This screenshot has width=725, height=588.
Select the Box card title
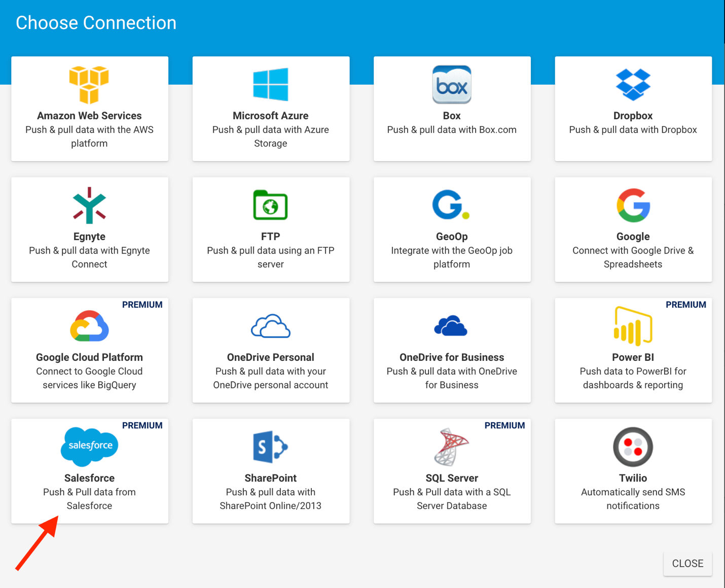pos(452,116)
